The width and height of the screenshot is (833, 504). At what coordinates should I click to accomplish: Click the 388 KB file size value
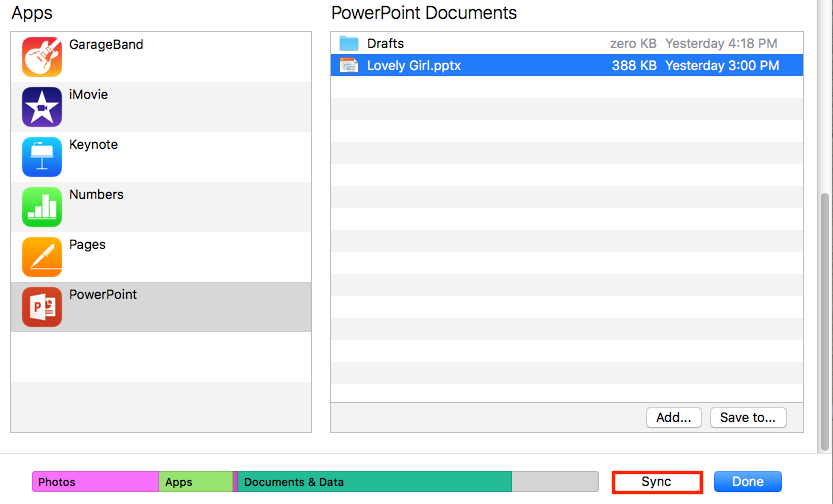coord(634,65)
